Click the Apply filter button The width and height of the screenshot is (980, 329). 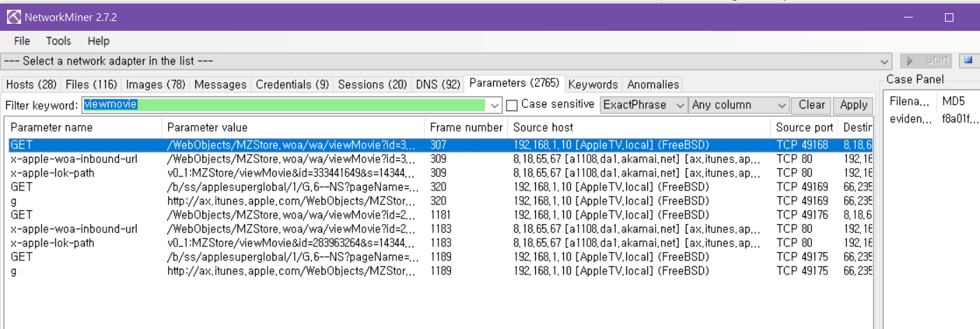(x=853, y=105)
